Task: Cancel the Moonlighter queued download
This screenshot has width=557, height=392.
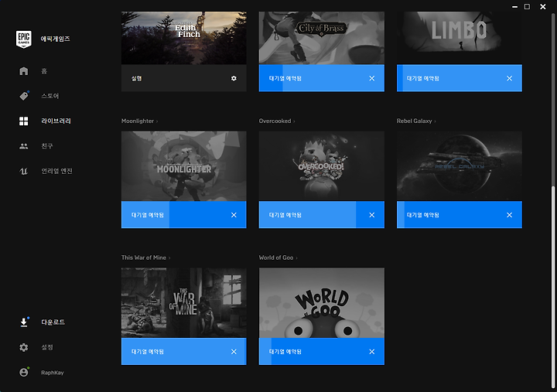Action: [234, 215]
